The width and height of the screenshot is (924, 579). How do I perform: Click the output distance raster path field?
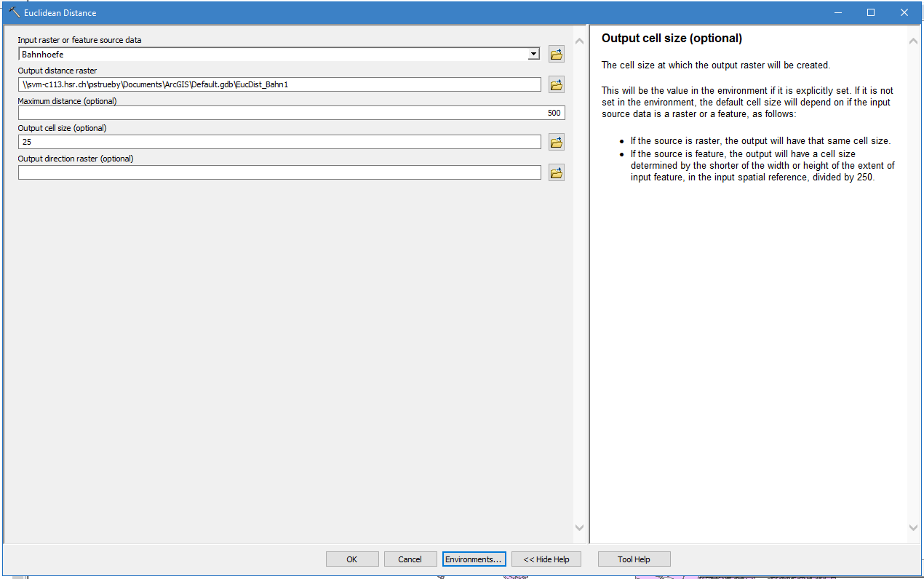pos(279,85)
